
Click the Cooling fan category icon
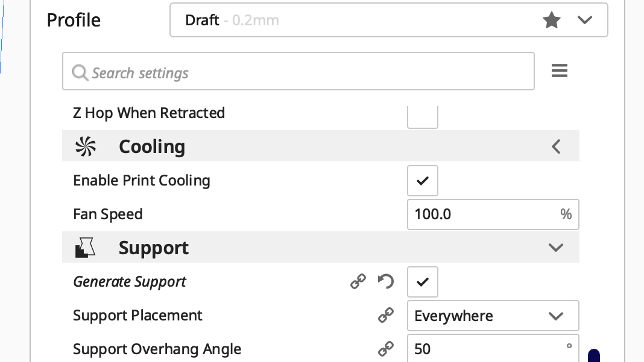[86, 146]
